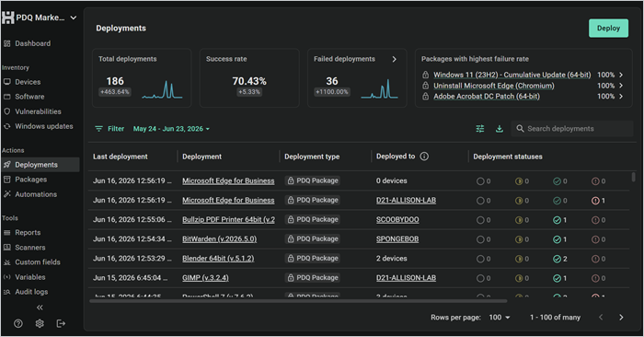Click the horizontal table scrollbar
Viewport: 644px width, 337px height.
[x=298, y=301]
